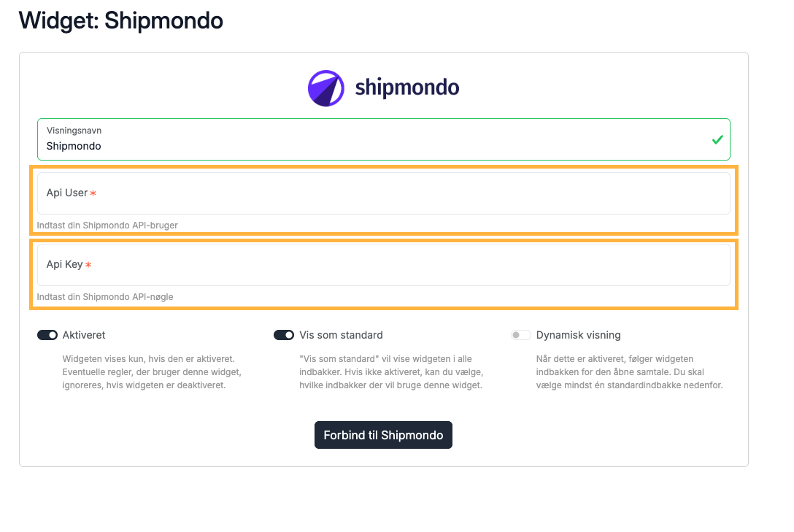Click the green checkmark in Visningsnavn field
Viewport: 794px width, 532px height.
point(717,139)
